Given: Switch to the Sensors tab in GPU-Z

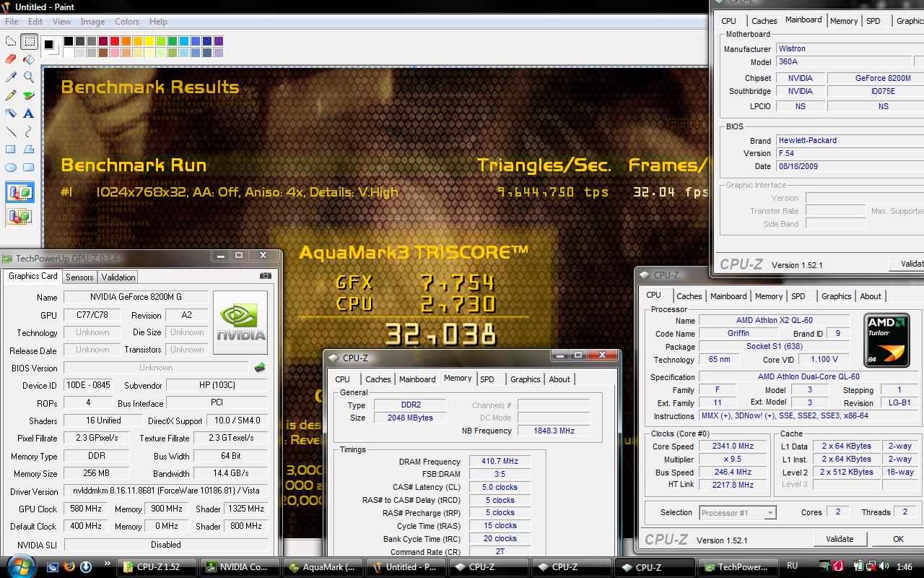Looking at the screenshot, I should (79, 277).
